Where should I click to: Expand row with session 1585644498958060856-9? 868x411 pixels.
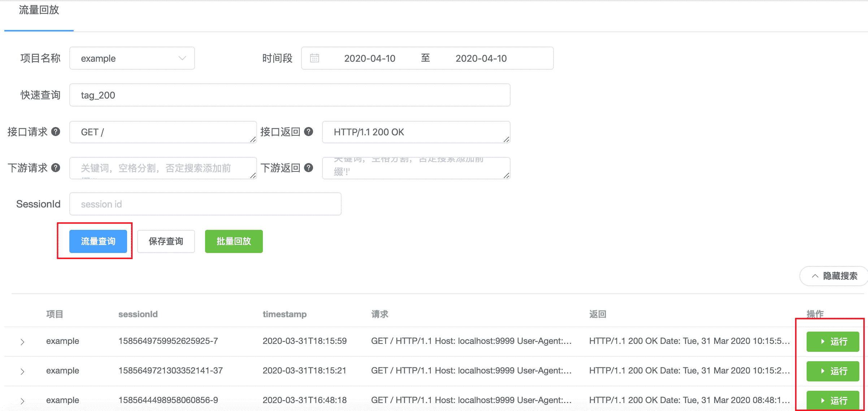[x=22, y=401]
